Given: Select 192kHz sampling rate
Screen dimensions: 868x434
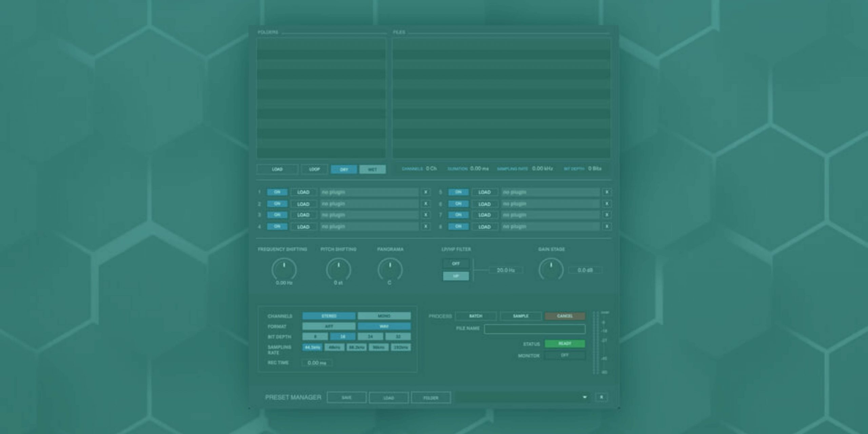Looking at the screenshot, I should [401, 347].
